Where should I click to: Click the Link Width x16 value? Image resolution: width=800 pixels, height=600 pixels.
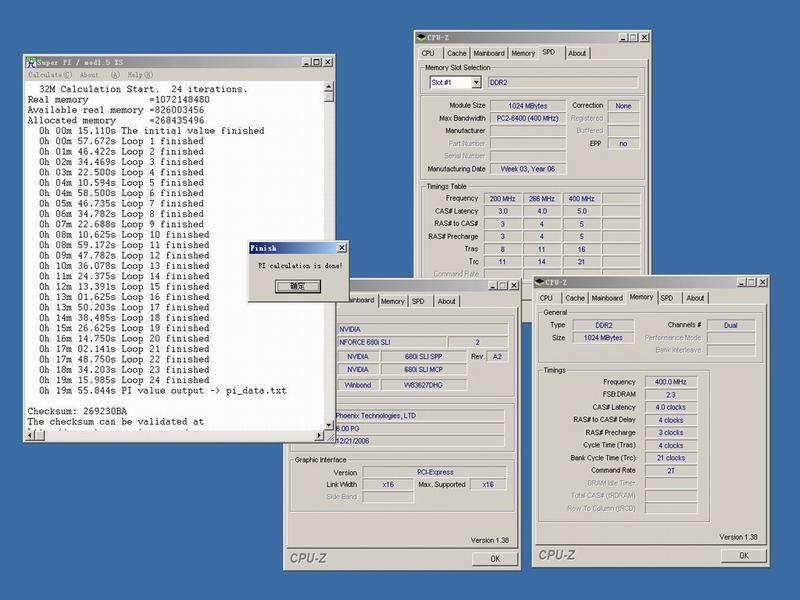coord(388,484)
